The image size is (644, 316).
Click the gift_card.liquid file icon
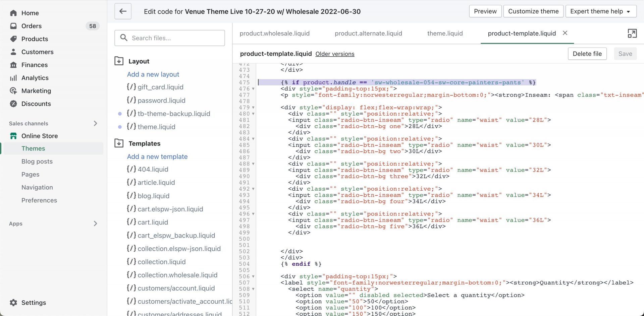point(131,87)
